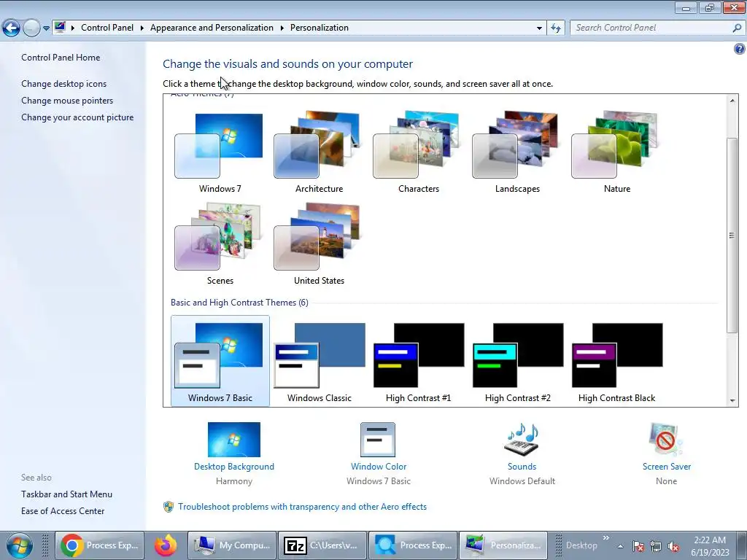Click Desktop Background Harmony label

tap(234, 481)
